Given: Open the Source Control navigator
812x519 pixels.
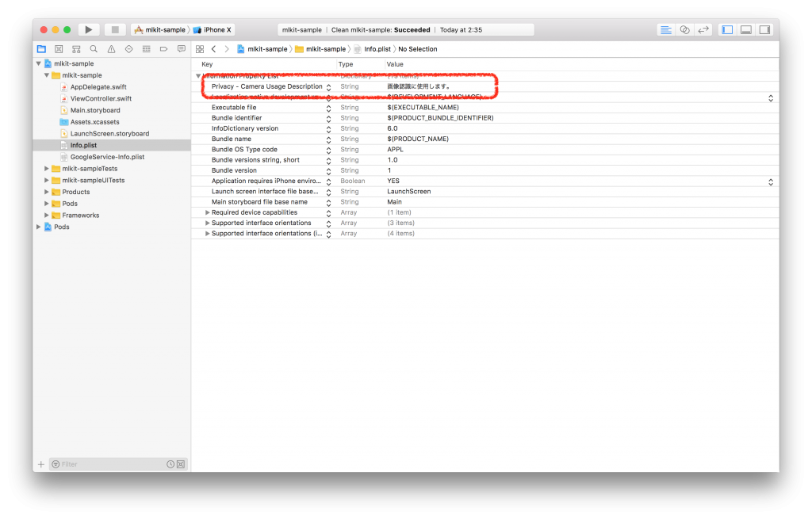Looking at the screenshot, I should [x=59, y=49].
